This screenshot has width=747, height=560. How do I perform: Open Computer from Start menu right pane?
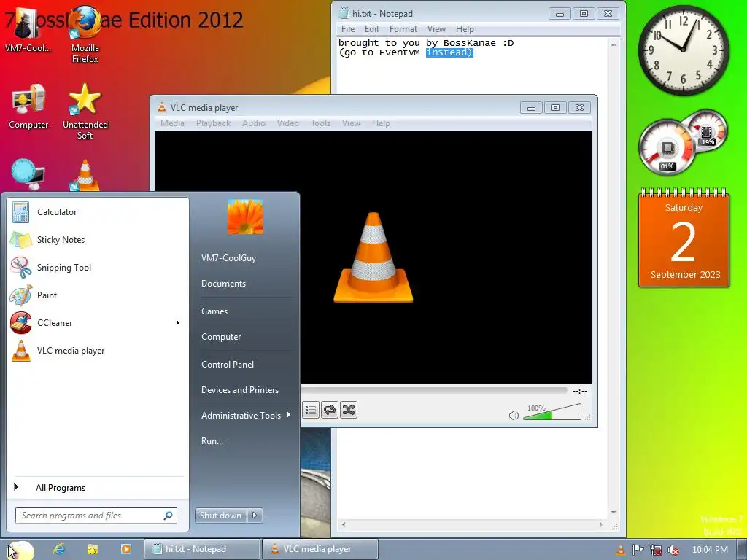pyautogui.click(x=221, y=337)
